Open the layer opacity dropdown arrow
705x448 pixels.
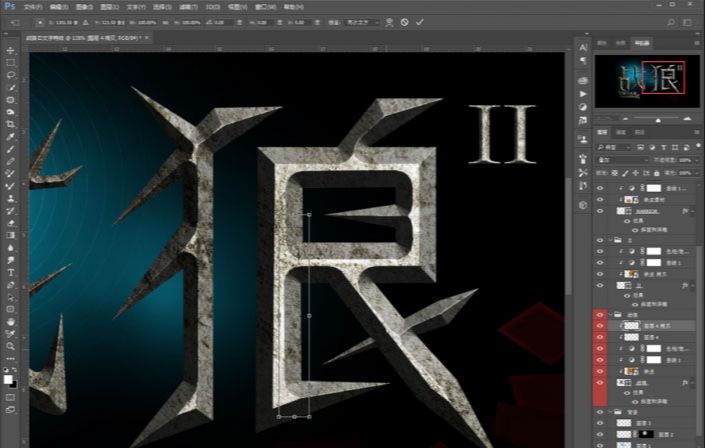click(698, 160)
